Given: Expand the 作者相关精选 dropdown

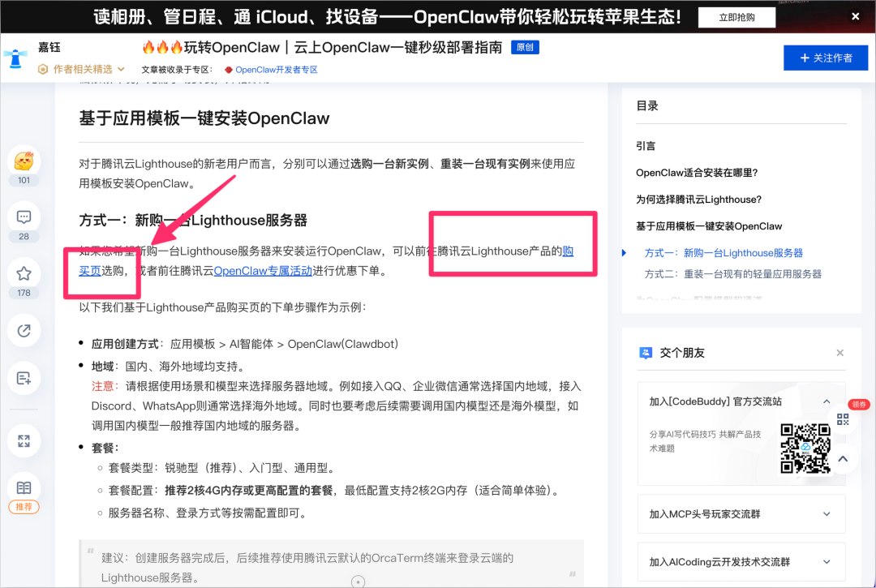Looking at the screenshot, I should [x=79, y=67].
